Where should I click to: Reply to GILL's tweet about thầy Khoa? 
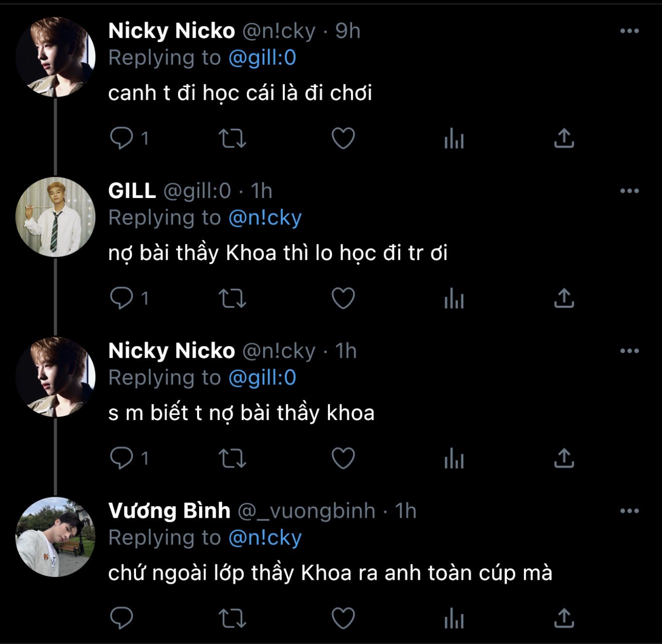tap(121, 298)
